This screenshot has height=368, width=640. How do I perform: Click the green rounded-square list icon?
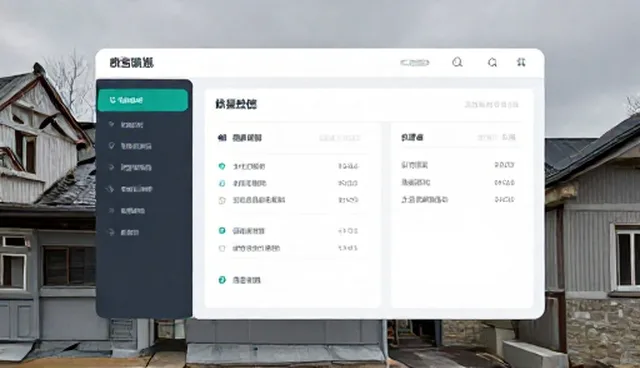[x=222, y=231]
